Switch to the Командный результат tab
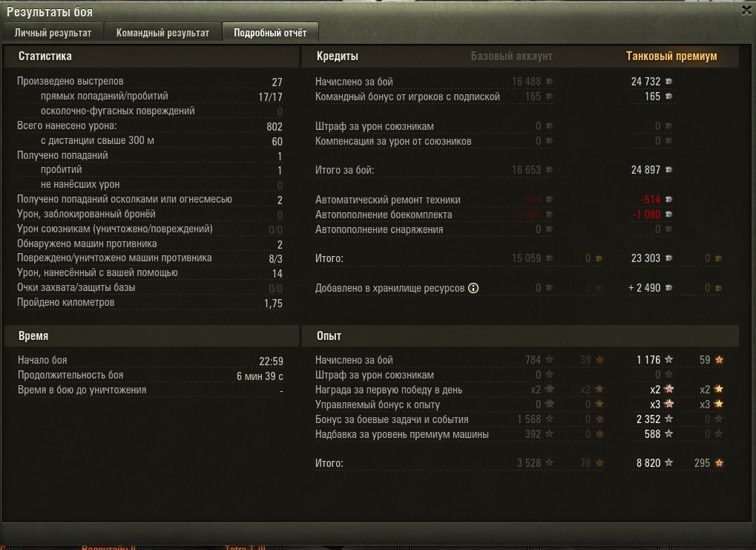 click(x=162, y=33)
